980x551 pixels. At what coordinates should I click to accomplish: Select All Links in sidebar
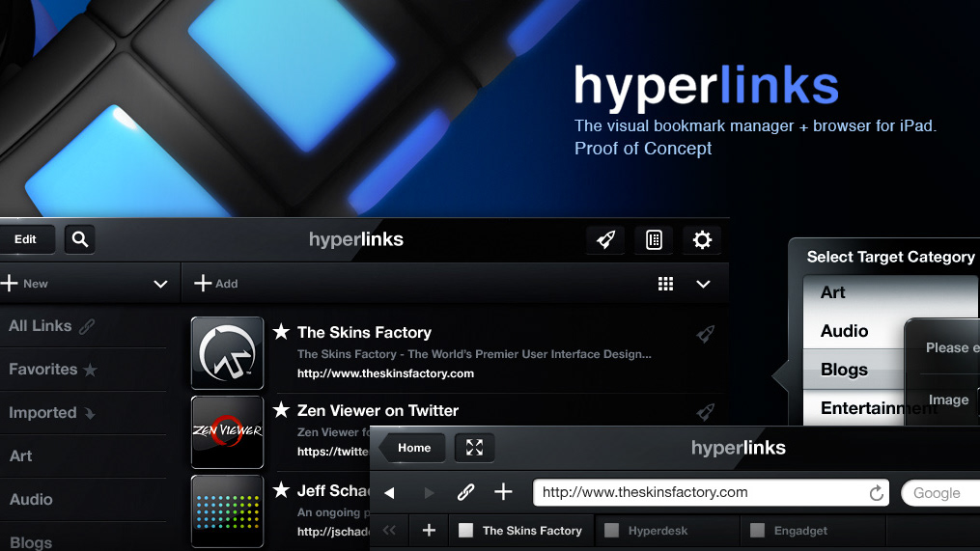click(x=83, y=325)
